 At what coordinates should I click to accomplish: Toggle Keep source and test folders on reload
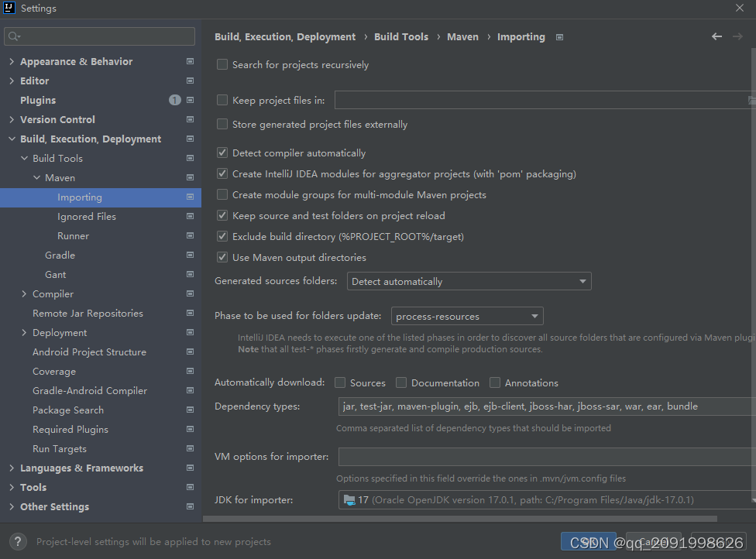point(222,215)
